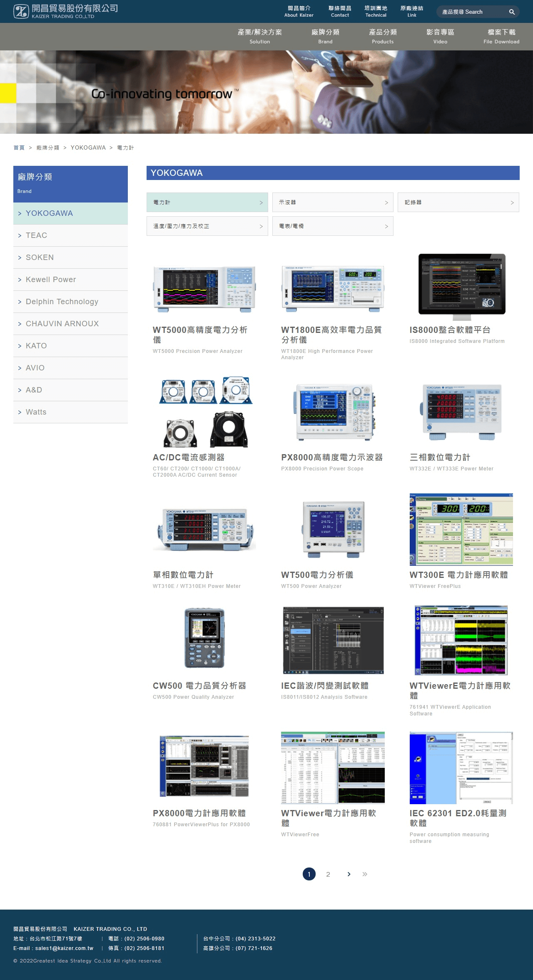Click IS8000整合軟體平台 product title
The height and width of the screenshot is (980, 533).
(450, 330)
